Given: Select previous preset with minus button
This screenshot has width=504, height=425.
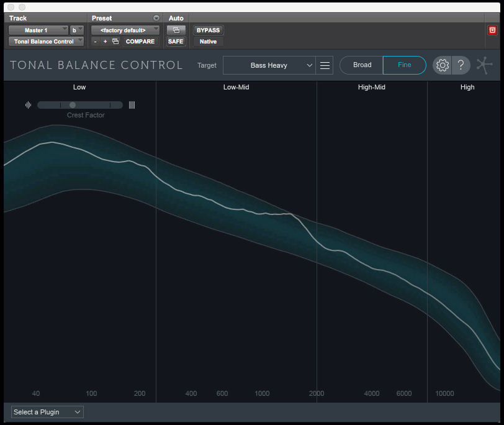Looking at the screenshot, I should pyautogui.click(x=95, y=42).
